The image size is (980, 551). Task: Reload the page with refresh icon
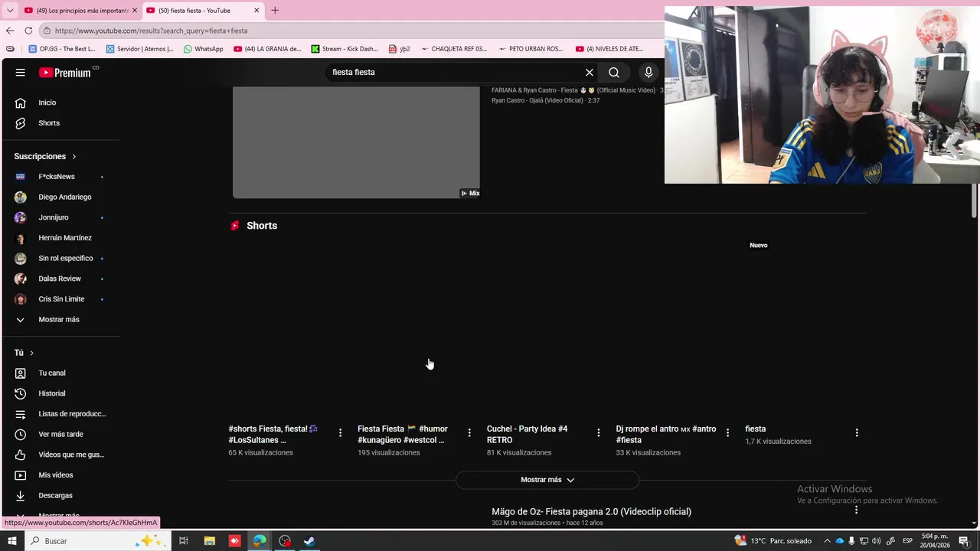tap(28, 31)
